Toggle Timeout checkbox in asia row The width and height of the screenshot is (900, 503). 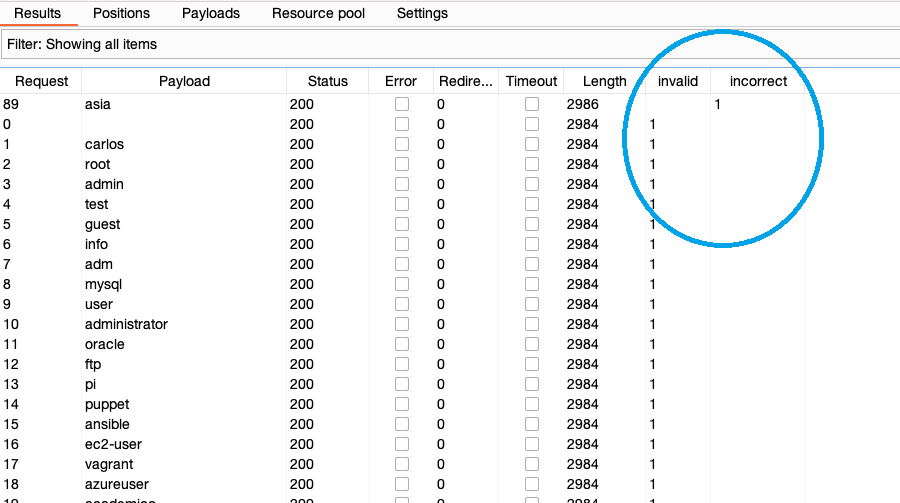[x=532, y=104]
